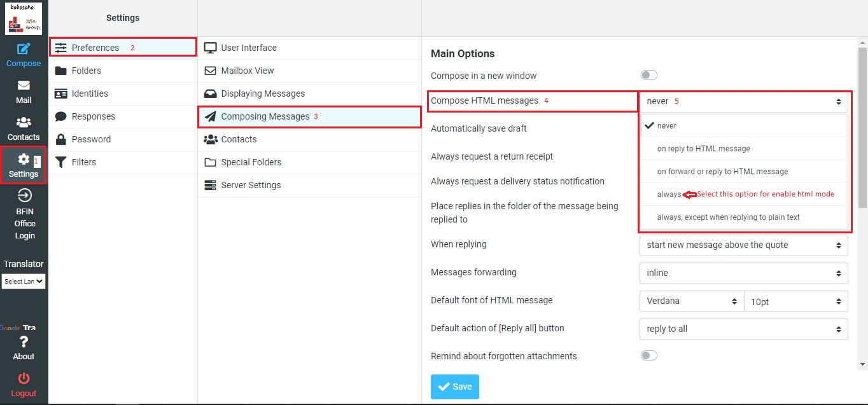Open the Verdana default font dropdown
The width and height of the screenshot is (868, 405).
(690, 301)
